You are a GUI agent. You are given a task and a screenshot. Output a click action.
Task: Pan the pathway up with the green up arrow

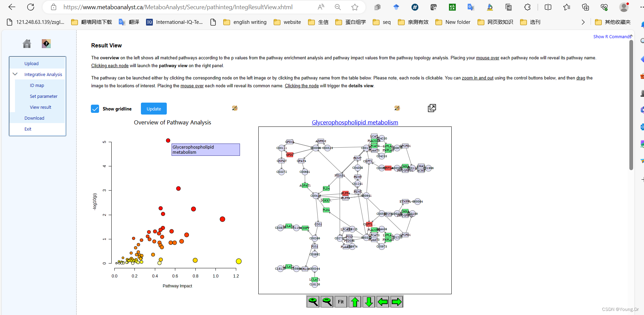(x=354, y=301)
